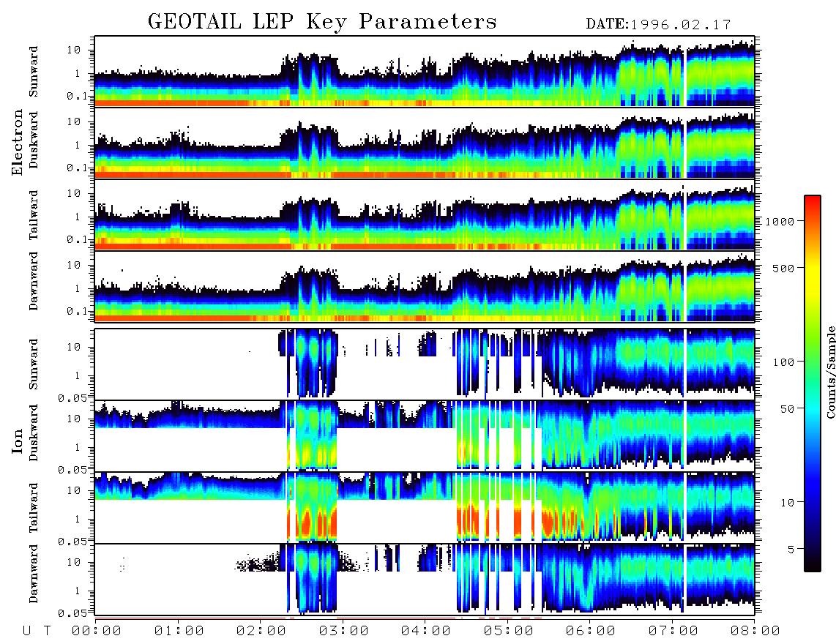The width and height of the screenshot is (836, 644).
Task: Click the Electron Duskward spectrogram panel
Action: [425, 143]
